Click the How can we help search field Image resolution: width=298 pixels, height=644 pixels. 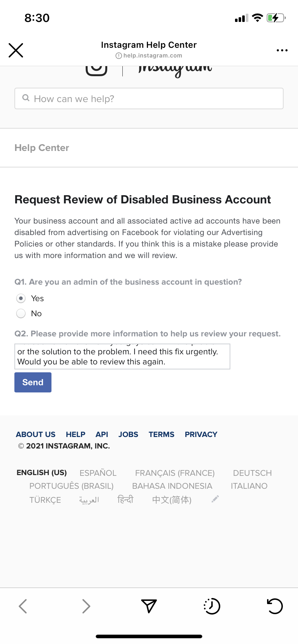149,98
